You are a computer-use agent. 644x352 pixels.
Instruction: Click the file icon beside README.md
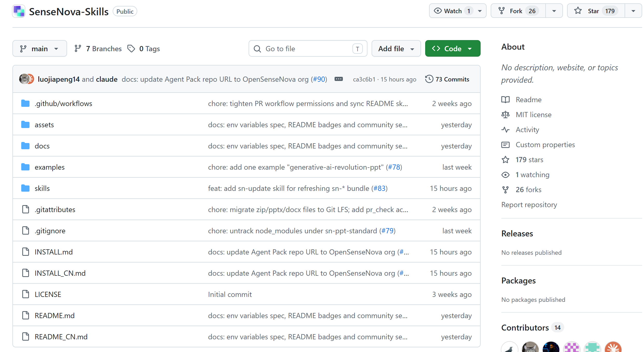click(26, 316)
